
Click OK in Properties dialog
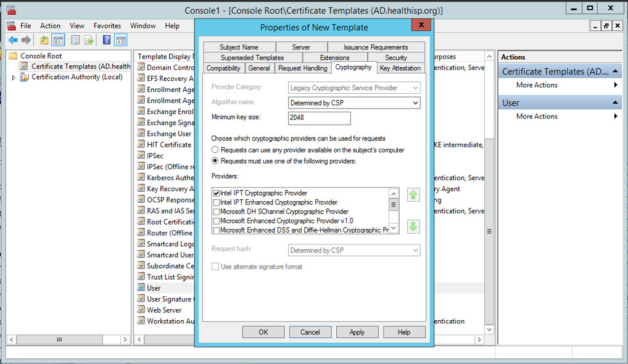click(x=263, y=332)
